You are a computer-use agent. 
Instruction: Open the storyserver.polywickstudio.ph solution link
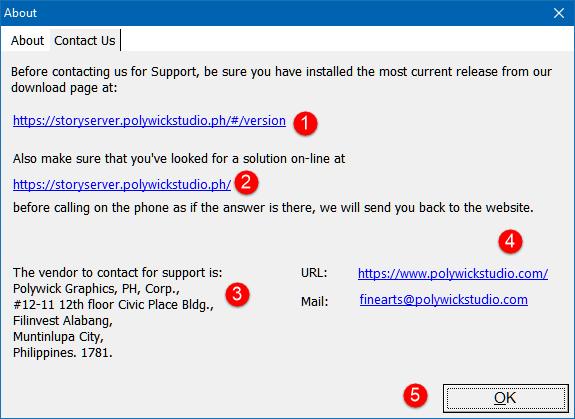122,184
